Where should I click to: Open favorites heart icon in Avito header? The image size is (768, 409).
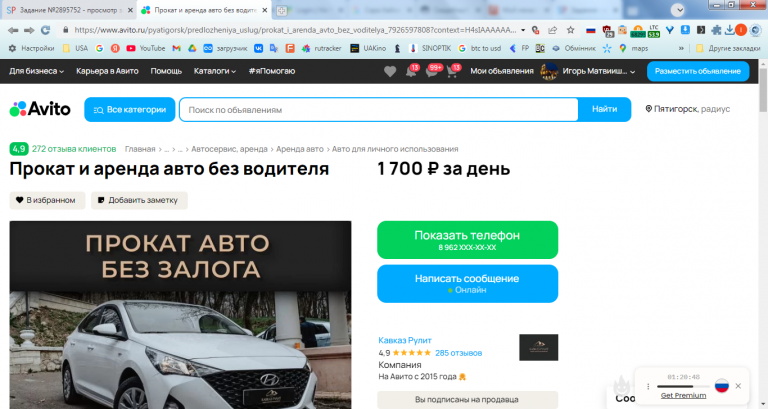(x=390, y=72)
